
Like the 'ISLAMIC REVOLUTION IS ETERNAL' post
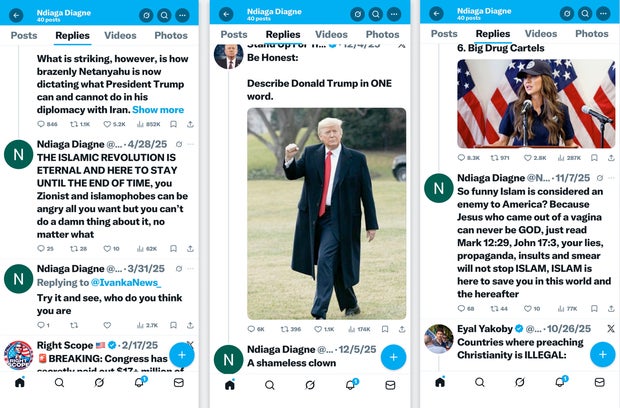107,249
